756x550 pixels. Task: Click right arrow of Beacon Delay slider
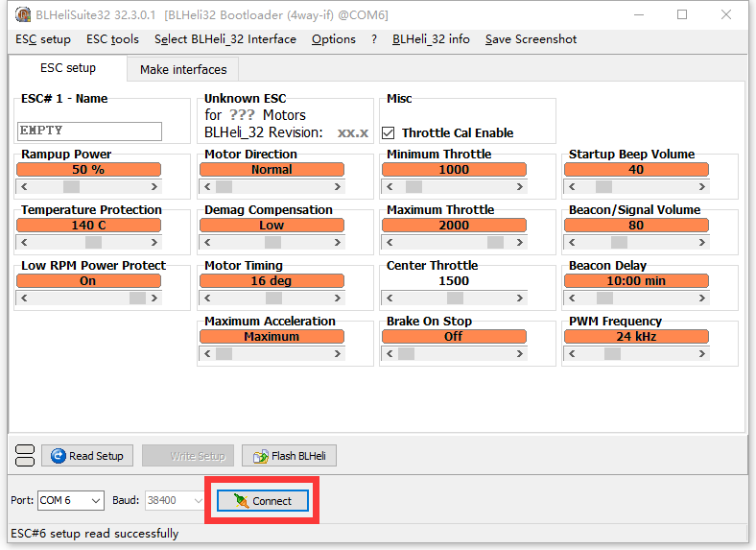702,299
